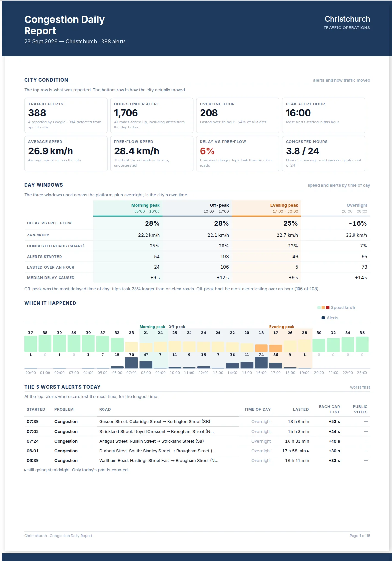Click the 'MEDIAN DELAY CAUSED' row label
This screenshot has width=392, height=561.
pos(51,278)
